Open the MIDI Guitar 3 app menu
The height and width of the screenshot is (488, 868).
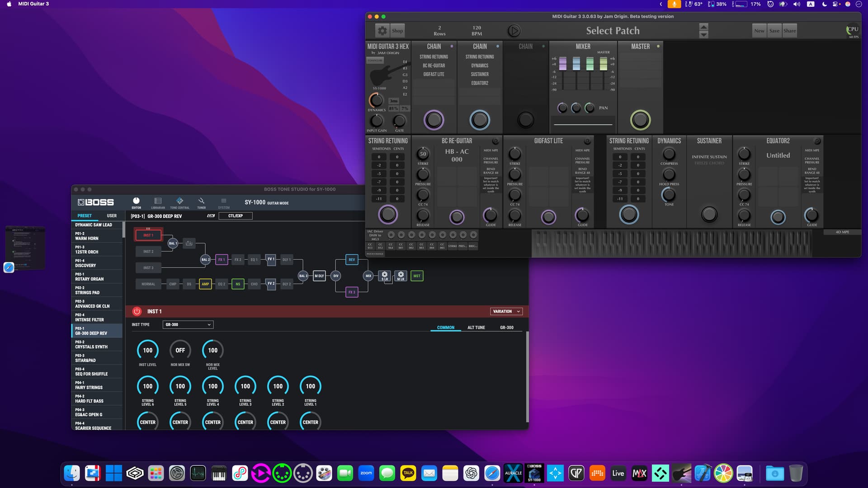33,4
